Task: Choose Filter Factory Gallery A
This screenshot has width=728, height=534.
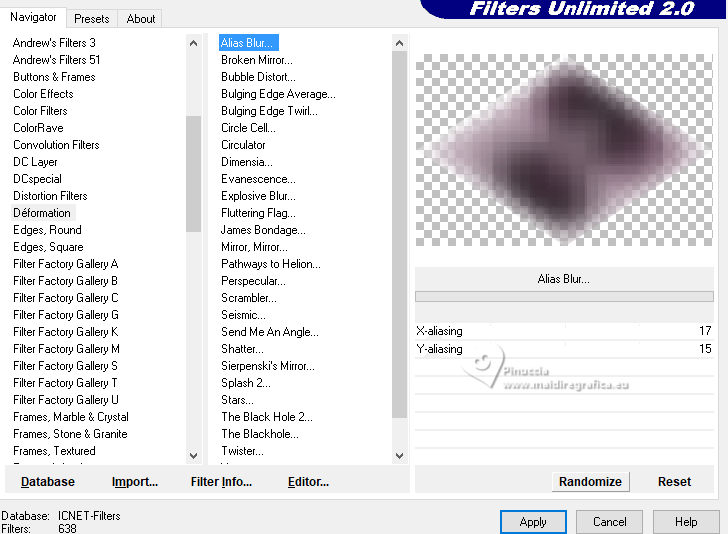Action: tap(65, 264)
